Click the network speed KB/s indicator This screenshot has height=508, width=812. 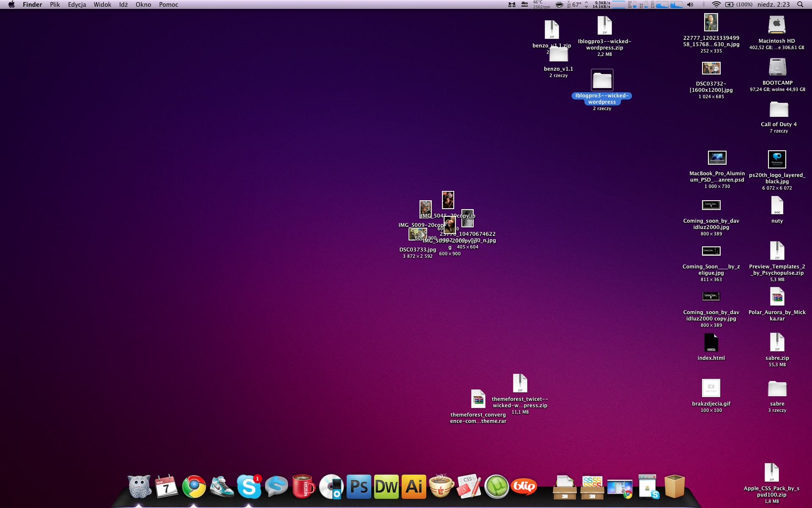tap(602, 5)
